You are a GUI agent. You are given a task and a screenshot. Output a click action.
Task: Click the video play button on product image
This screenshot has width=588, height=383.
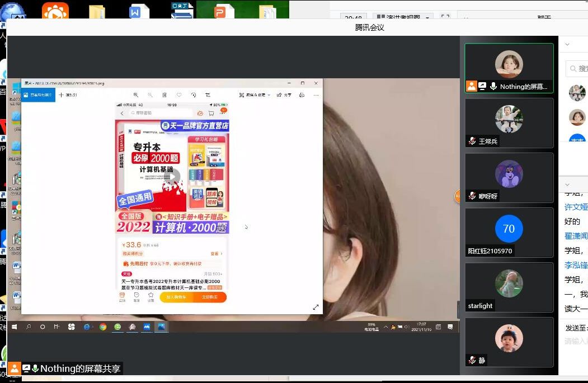pos(172,177)
